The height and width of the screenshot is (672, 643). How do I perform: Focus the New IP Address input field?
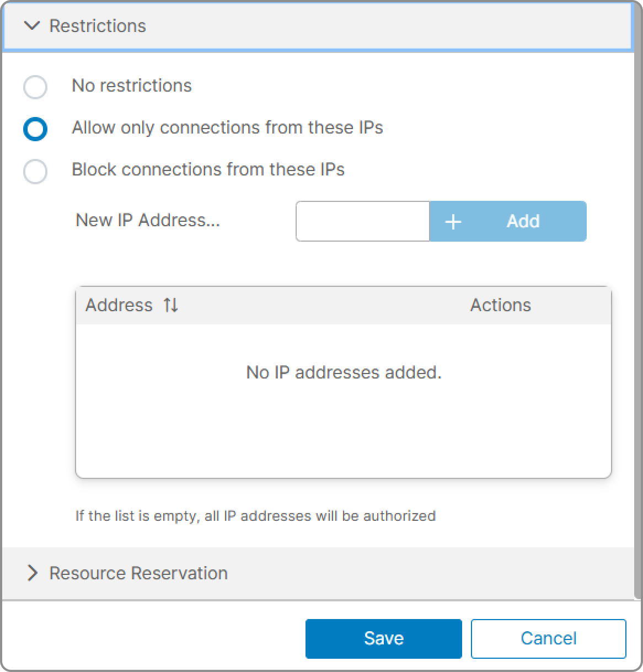[x=363, y=221]
